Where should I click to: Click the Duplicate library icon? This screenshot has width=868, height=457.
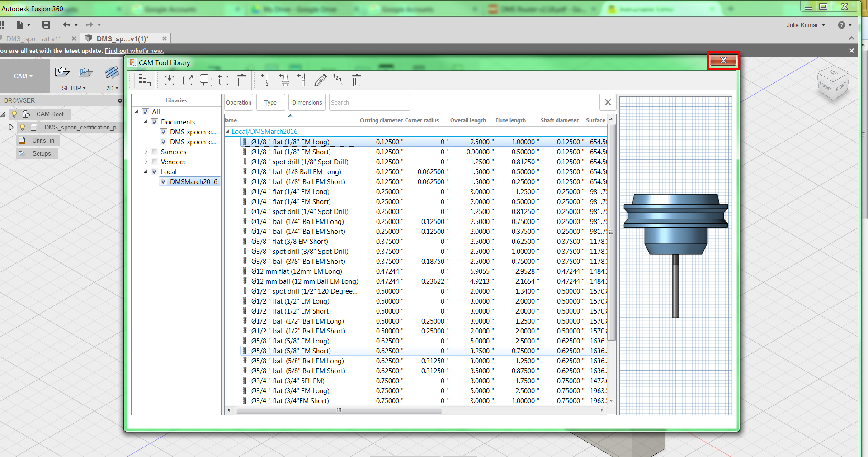point(206,81)
